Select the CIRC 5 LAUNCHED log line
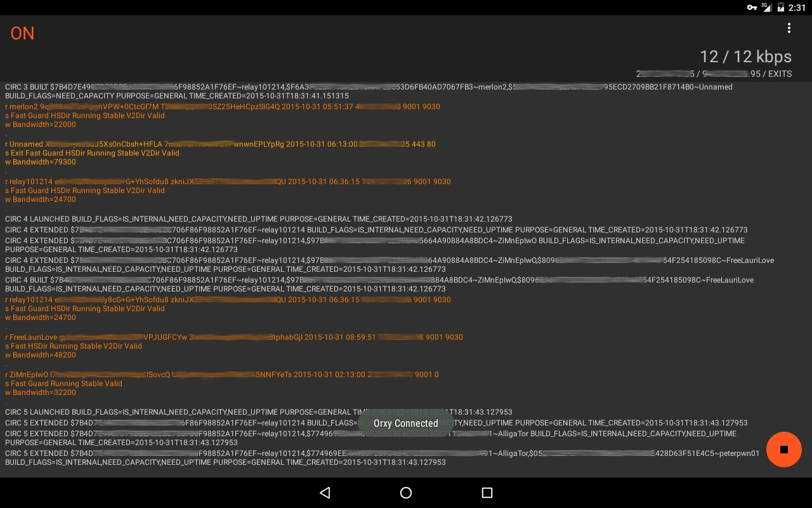 tap(258, 412)
